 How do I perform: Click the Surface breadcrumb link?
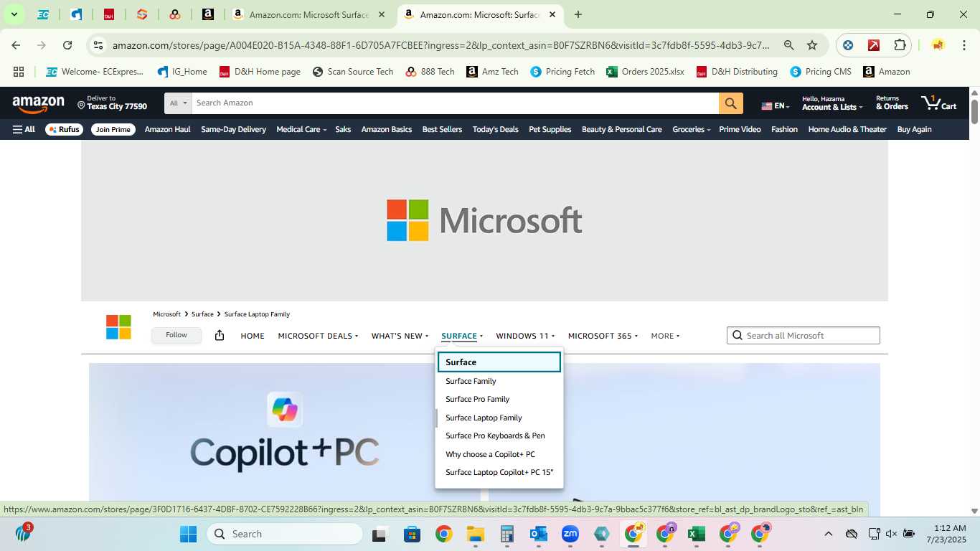click(x=202, y=314)
